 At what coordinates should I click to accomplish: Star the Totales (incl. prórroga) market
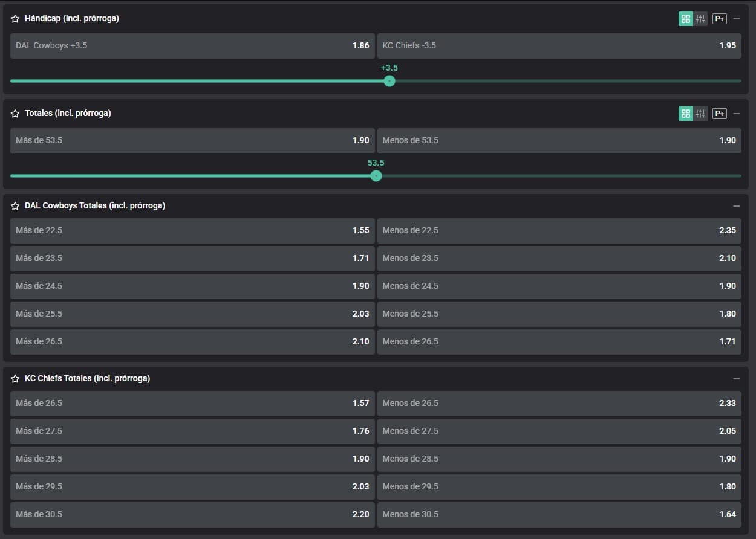pos(15,114)
